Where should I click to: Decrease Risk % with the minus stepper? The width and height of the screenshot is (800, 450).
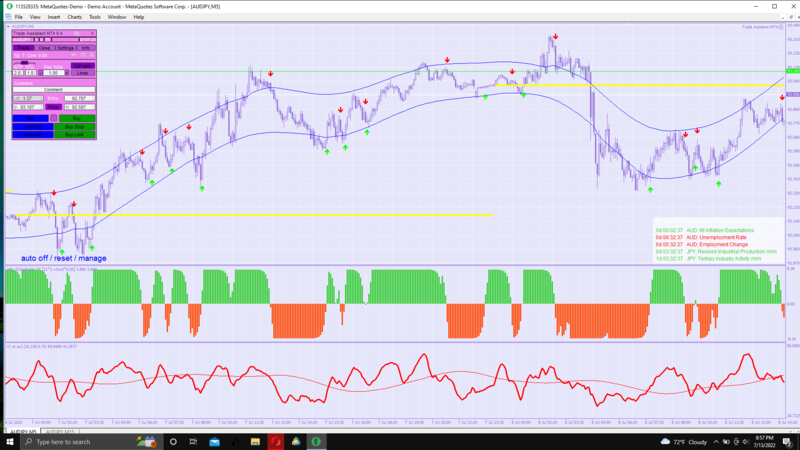pos(40,73)
